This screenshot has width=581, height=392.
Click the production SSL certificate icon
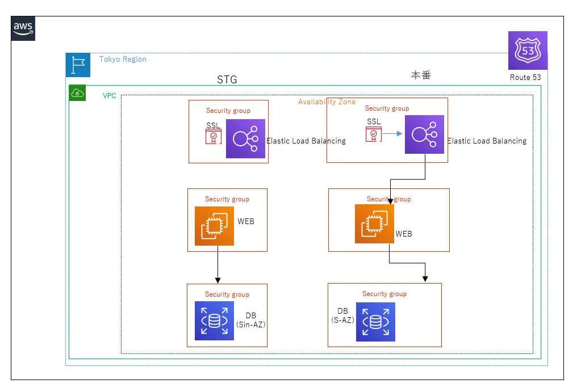[374, 134]
